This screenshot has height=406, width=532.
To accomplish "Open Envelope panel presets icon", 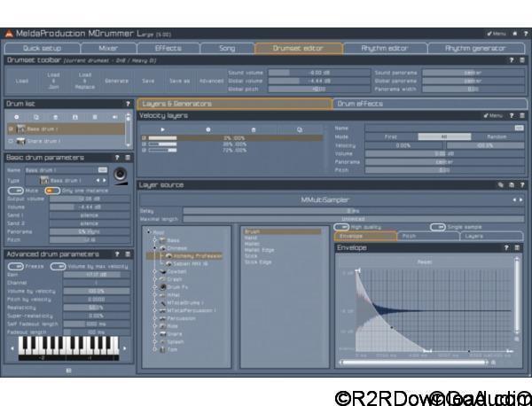I will click(517, 247).
